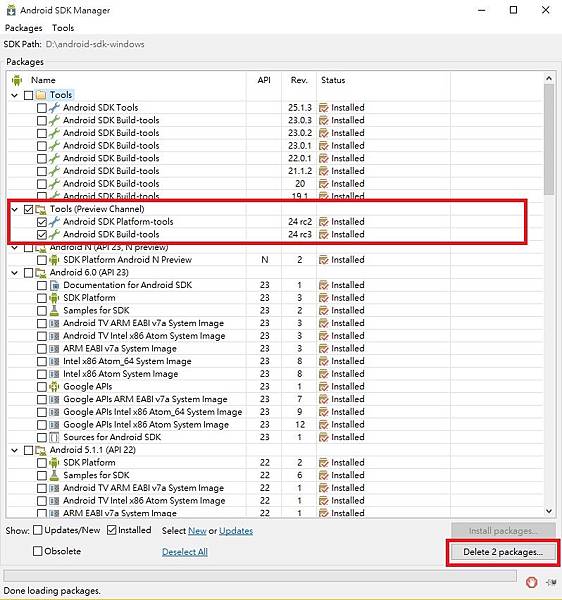Click the Sources for Android SDK icon

click(54, 437)
